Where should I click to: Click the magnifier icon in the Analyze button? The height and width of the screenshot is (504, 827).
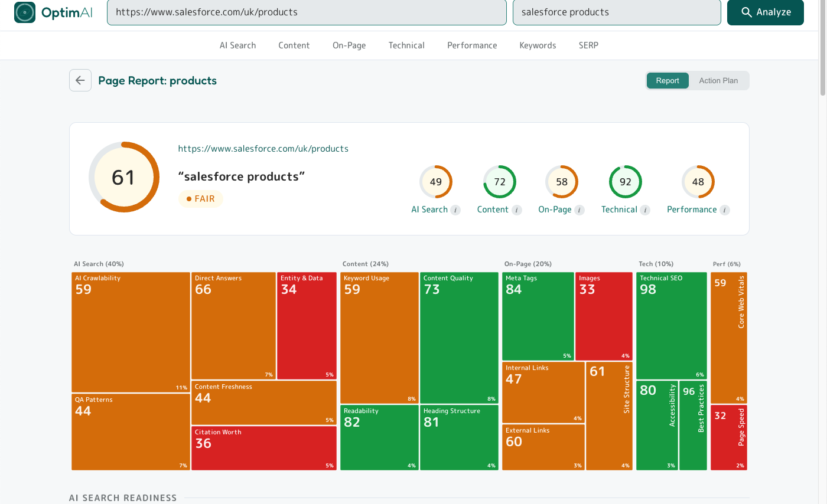pyautogui.click(x=747, y=12)
